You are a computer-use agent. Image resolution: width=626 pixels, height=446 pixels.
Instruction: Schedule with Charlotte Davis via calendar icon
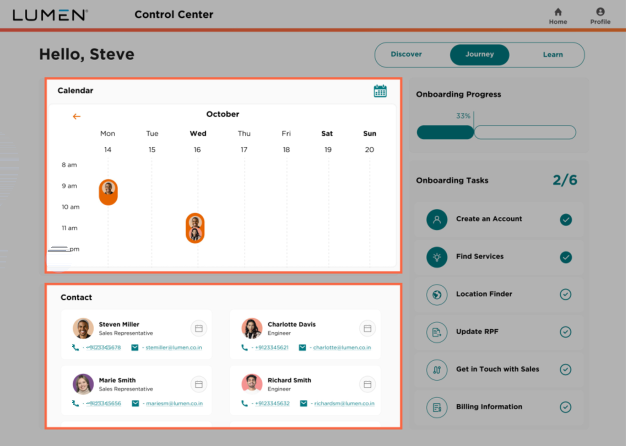(367, 329)
